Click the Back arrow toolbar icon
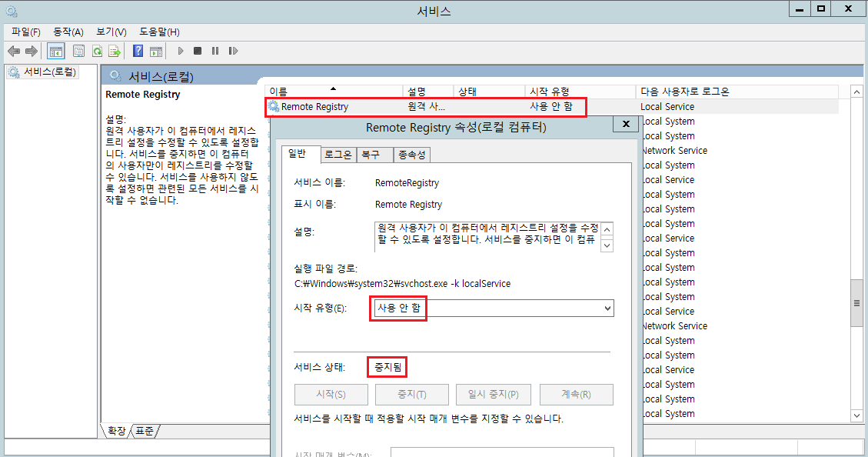The image size is (868, 457). [14, 52]
